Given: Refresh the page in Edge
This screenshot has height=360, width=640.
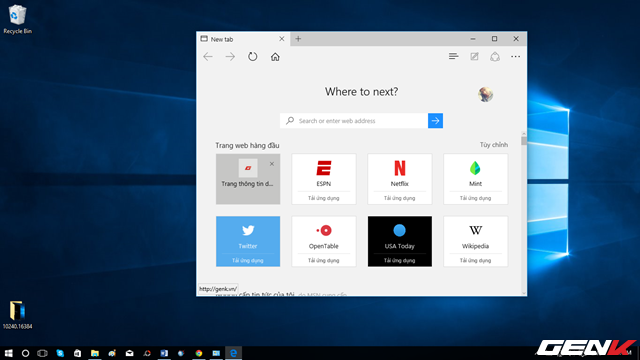Looking at the screenshot, I should pyautogui.click(x=253, y=57).
